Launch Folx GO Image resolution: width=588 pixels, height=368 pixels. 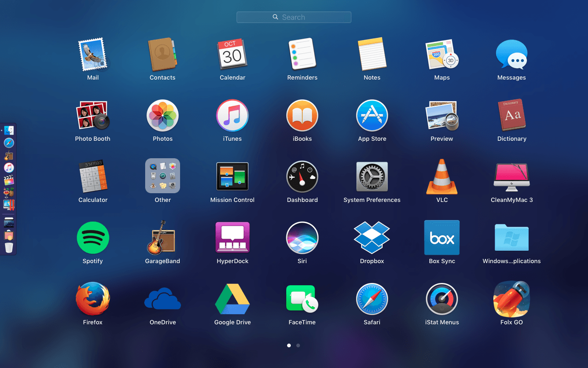pyautogui.click(x=512, y=299)
